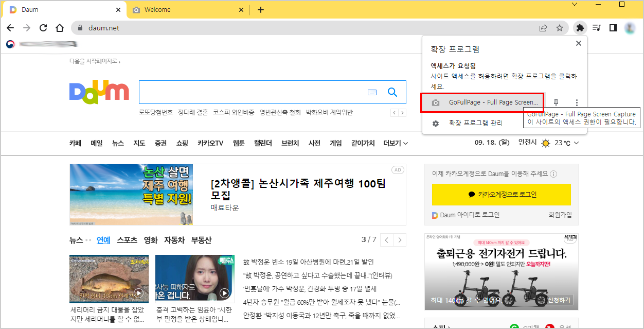644x329 pixels.
Task: Open 카카오TV menu item
Action: [x=210, y=143]
